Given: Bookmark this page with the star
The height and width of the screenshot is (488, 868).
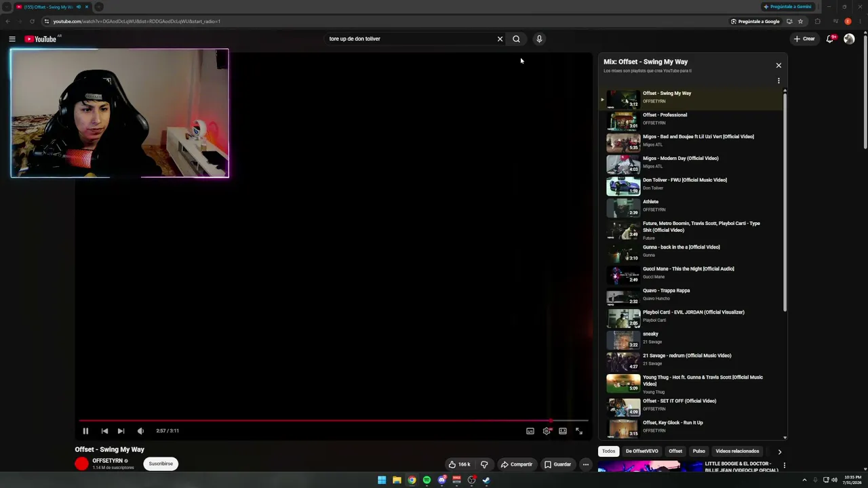Looking at the screenshot, I should [x=800, y=21].
